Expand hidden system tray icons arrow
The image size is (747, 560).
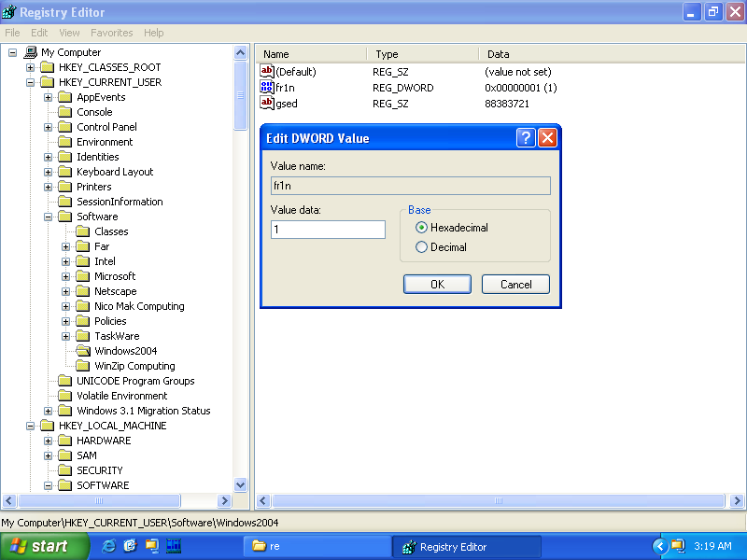660,546
